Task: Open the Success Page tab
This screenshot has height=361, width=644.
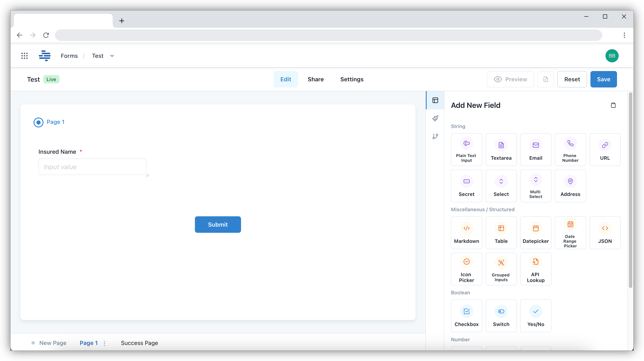Action: click(139, 343)
